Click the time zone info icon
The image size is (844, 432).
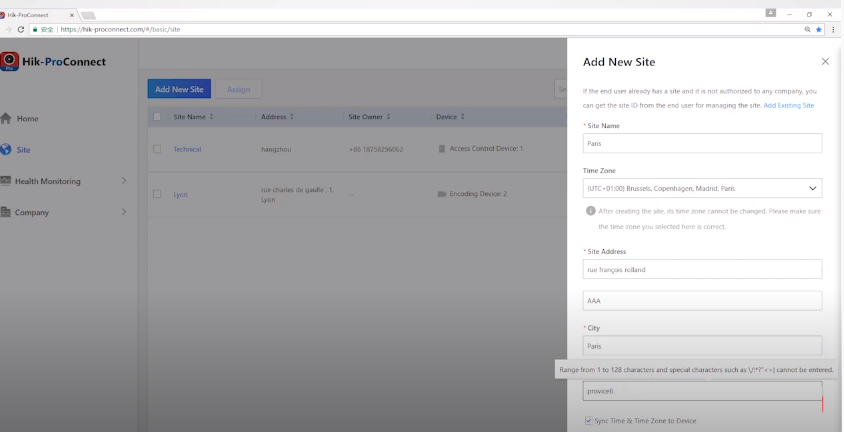[x=590, y=211]
